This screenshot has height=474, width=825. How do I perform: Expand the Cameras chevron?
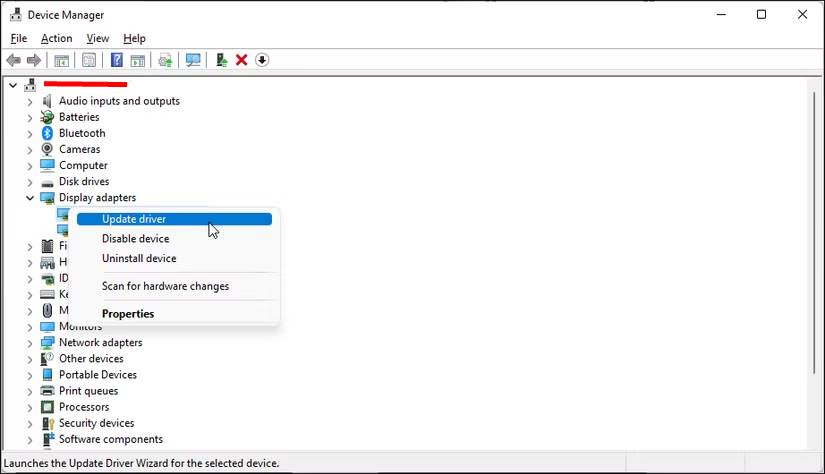[x=30, y=150]
